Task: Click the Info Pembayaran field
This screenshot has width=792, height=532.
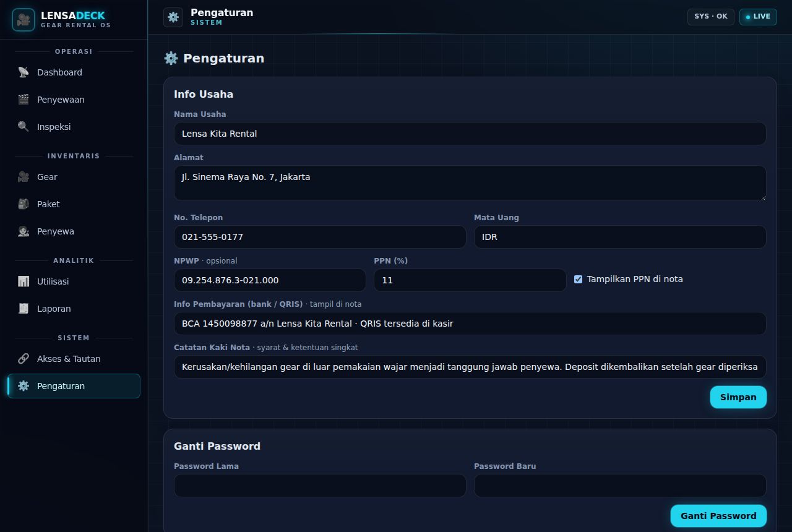Action: coord(470,324)
